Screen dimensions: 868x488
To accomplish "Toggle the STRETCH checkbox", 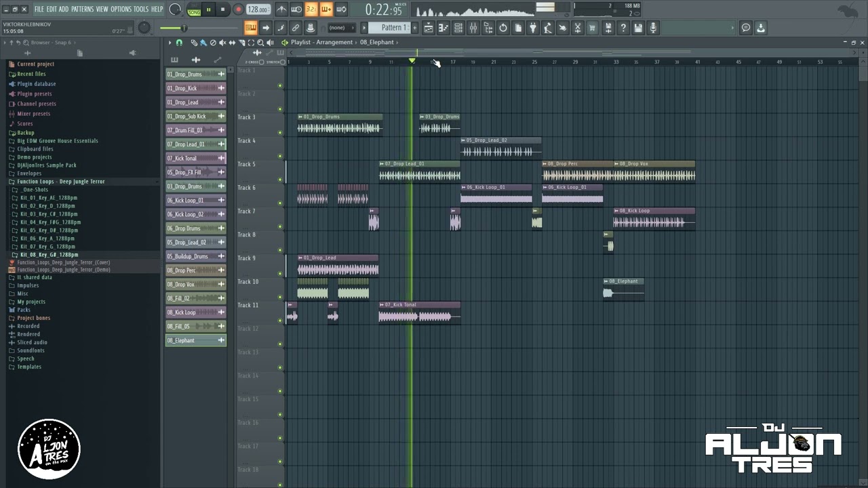I will [283, 62].
